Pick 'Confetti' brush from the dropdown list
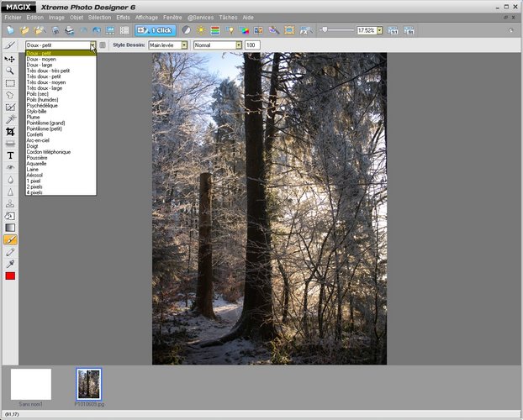This screenshot has width=523, height=420. coord(37,134)
